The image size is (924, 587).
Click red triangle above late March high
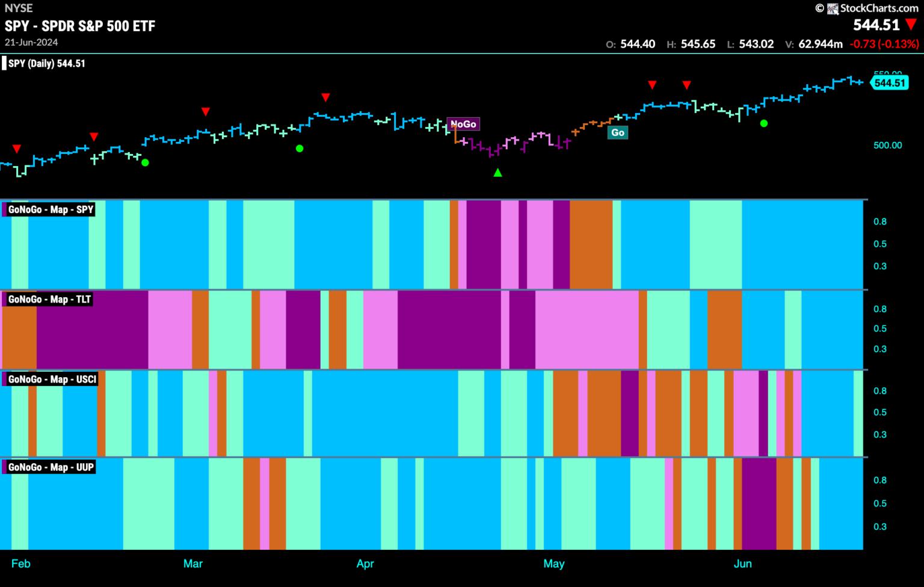coord(325,97)
